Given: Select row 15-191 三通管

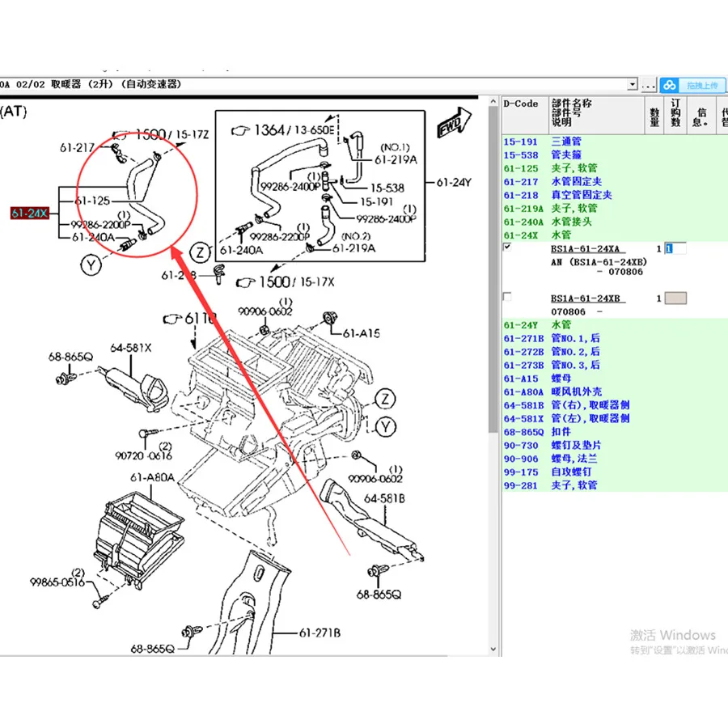Looking at the screenshot, I should tap(615, 142).
